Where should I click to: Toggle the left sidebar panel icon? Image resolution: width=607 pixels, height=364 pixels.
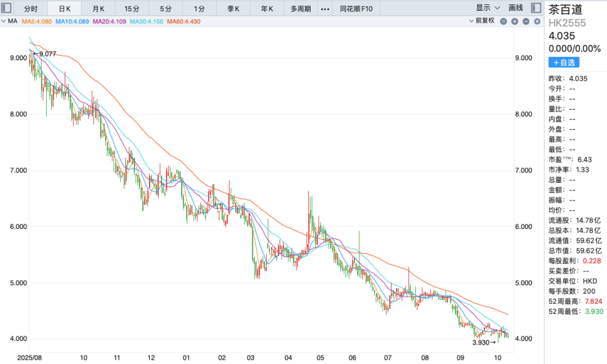click(7, 8)
